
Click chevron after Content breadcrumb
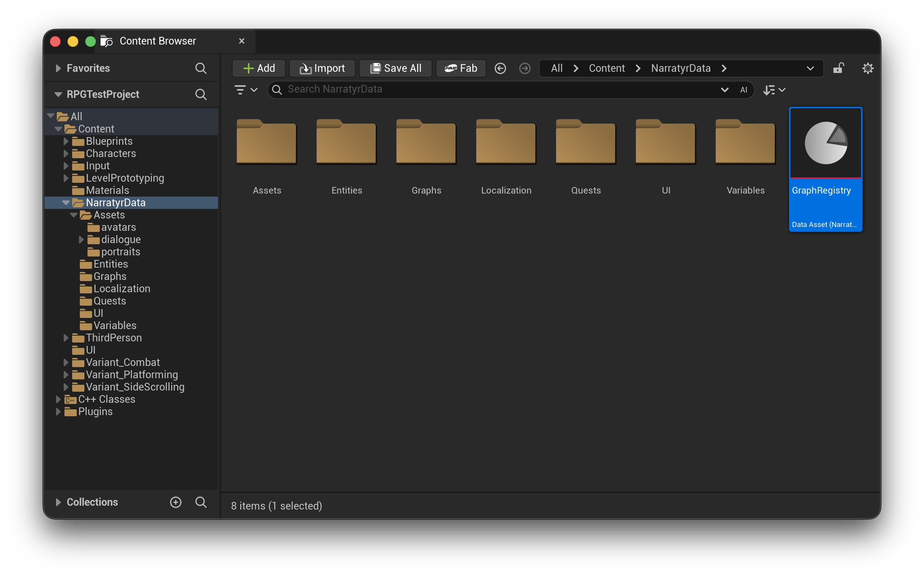638,68
